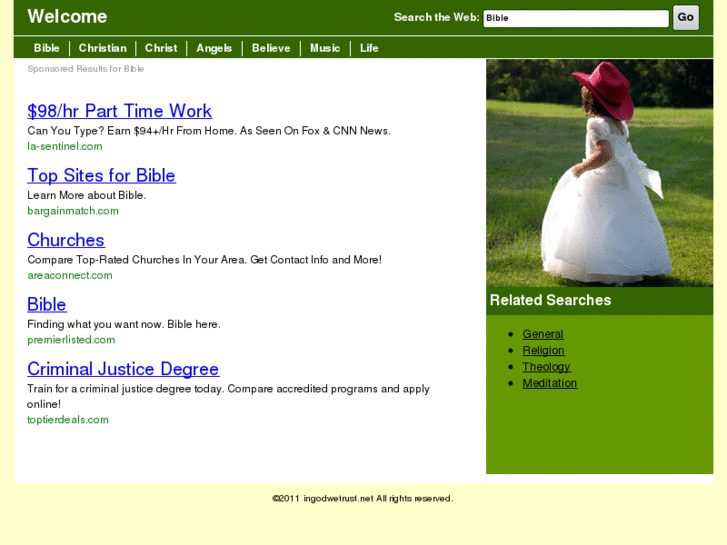Open the Top Sites for Bible link
Image resolution: width=727 pixels, height=545 pixels.
click(102, 176)
